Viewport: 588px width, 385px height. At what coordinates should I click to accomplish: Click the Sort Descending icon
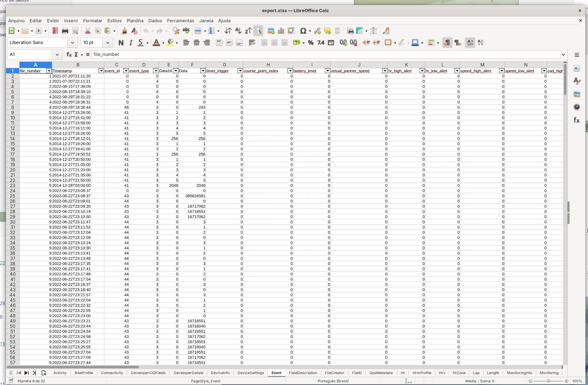pos(248,31)
